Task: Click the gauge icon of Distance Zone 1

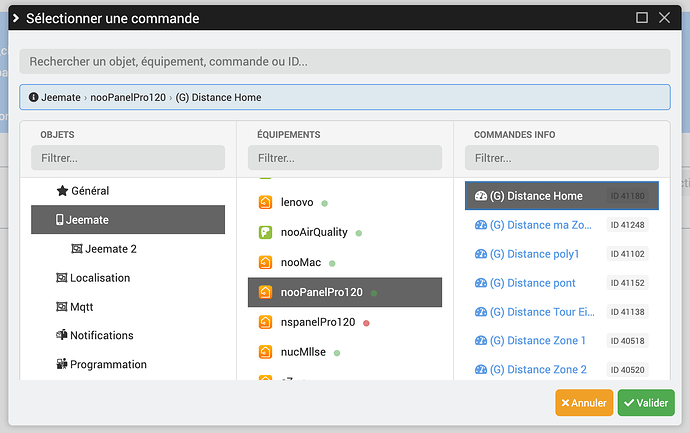Action: pyautogui.click(x=481, y=341)
